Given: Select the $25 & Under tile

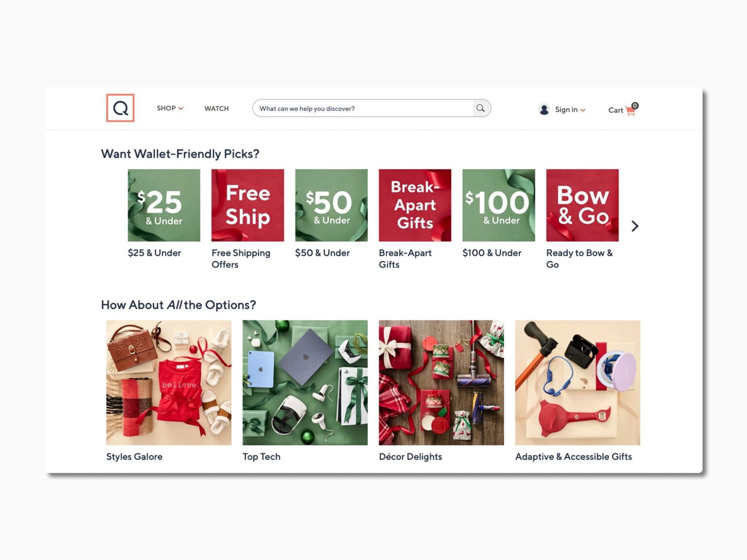Looking at the screenshot, I should (x=164, y=205).
